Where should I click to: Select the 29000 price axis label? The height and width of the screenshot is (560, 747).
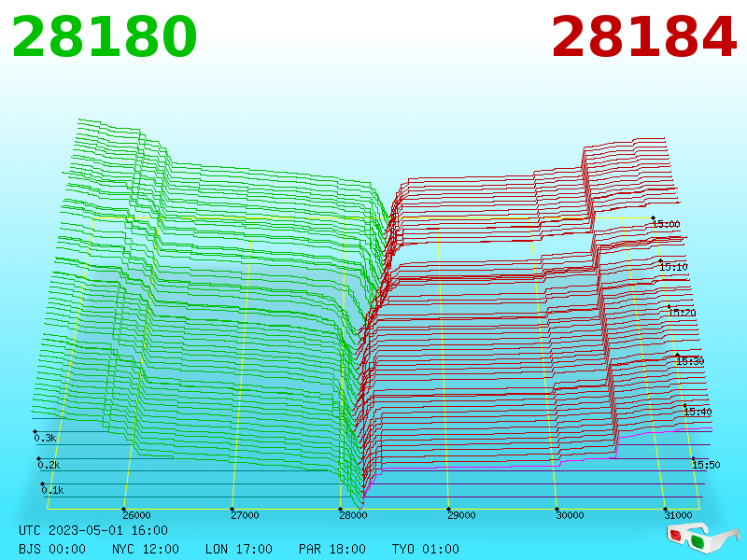tap(461, 515)
